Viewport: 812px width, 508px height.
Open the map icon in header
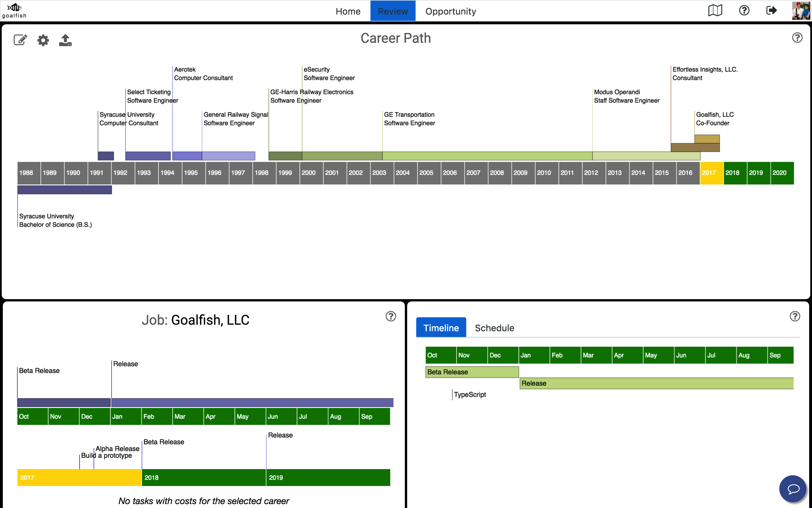pos(715,11)
